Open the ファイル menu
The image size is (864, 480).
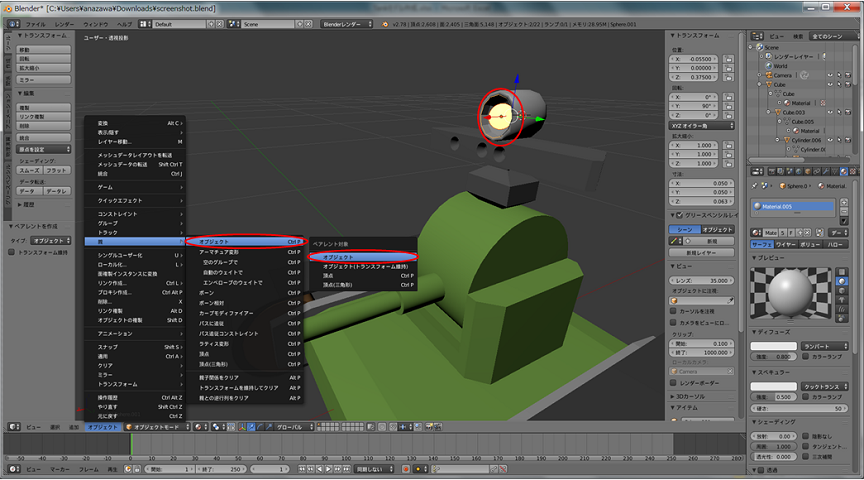click(34, 23)
